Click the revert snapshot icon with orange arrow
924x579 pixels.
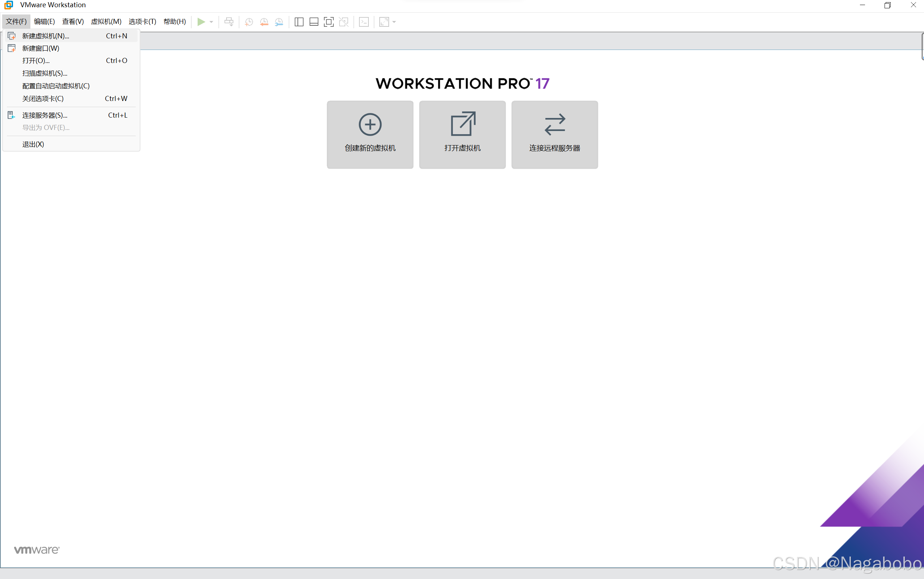click(x=264, y=22)
